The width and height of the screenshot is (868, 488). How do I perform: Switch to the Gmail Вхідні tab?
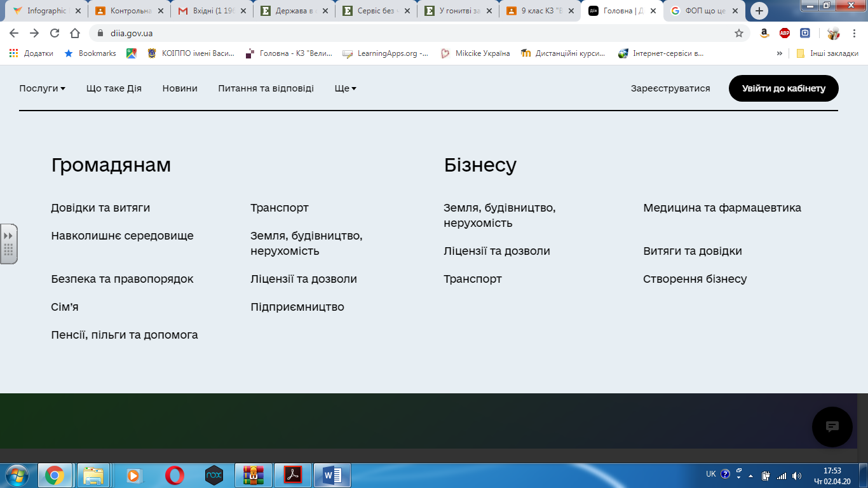point(212,11)
